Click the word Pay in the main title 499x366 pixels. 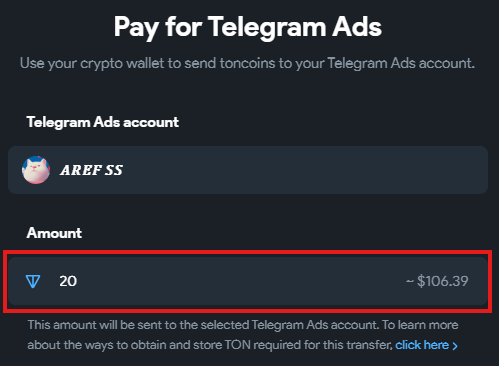tap(136, 28)
